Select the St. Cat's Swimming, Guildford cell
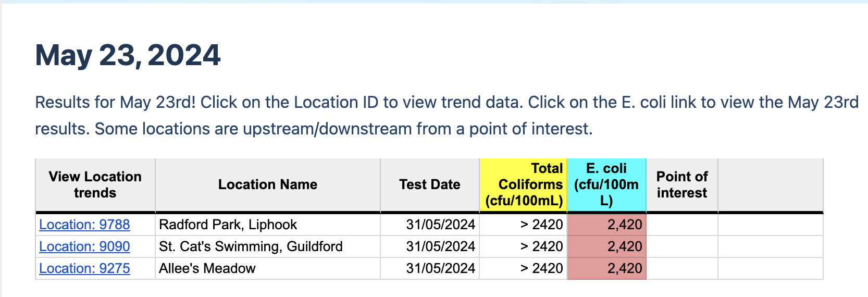This screenshot has width=868, height=297. point(251,246)
